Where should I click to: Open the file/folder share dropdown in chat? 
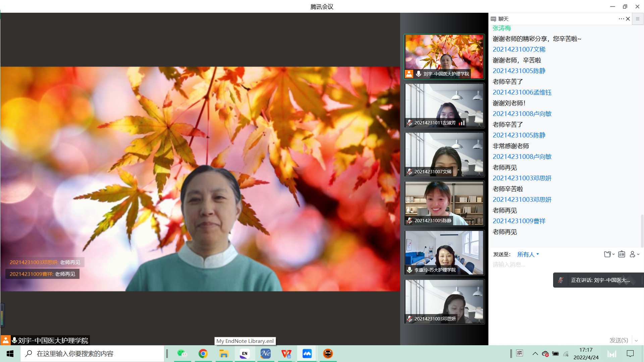pos(609,254)
